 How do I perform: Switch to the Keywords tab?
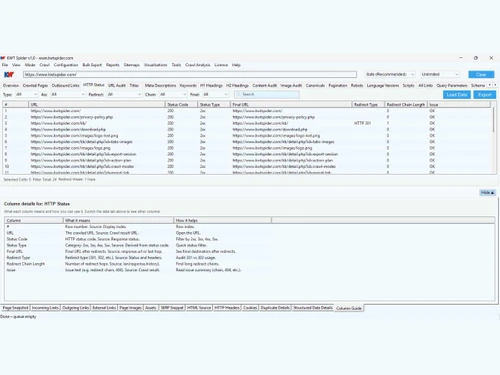click(x=188, y=86)
